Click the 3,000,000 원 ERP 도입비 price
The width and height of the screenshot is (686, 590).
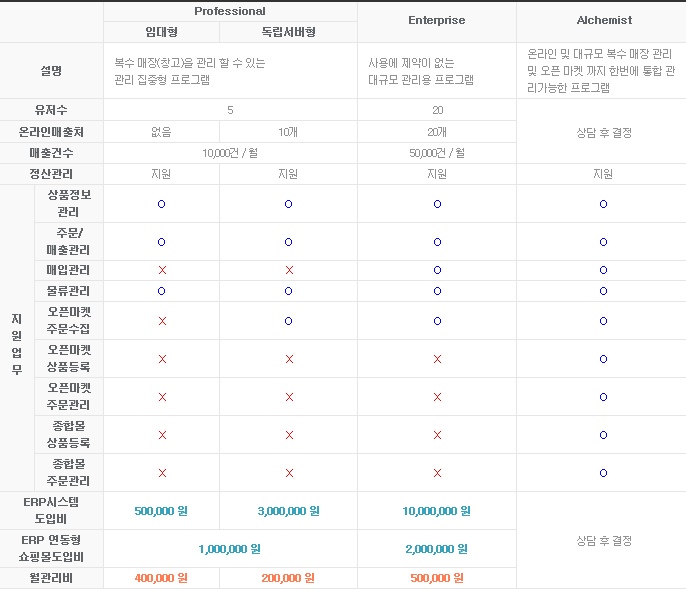(288, 511)
